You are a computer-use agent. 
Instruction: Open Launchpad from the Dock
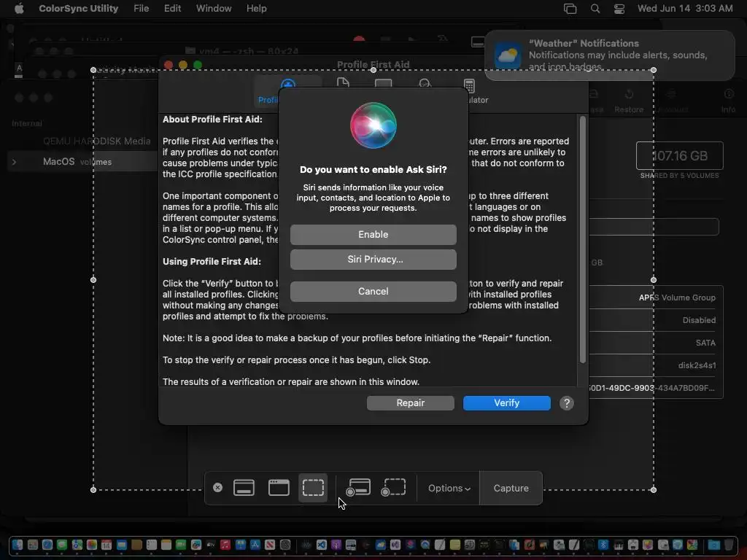32,545
